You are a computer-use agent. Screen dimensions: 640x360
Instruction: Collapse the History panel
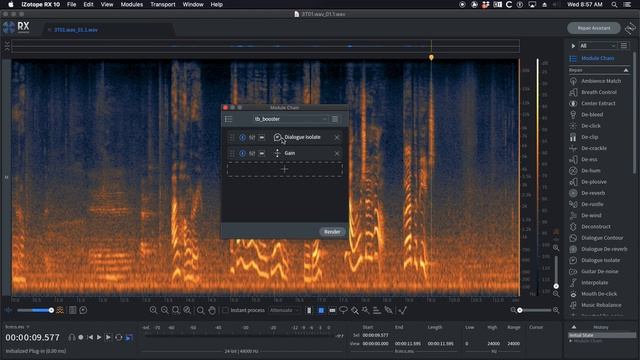pyautogui.click(x=574, y=327)
